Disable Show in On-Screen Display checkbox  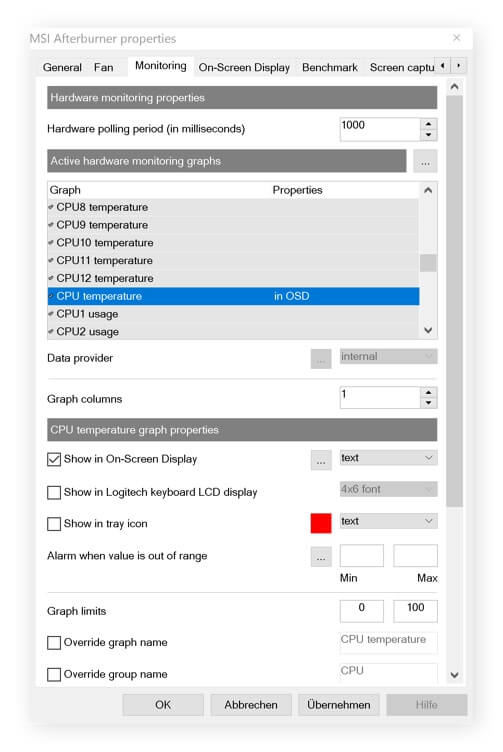tap(54, 459)
